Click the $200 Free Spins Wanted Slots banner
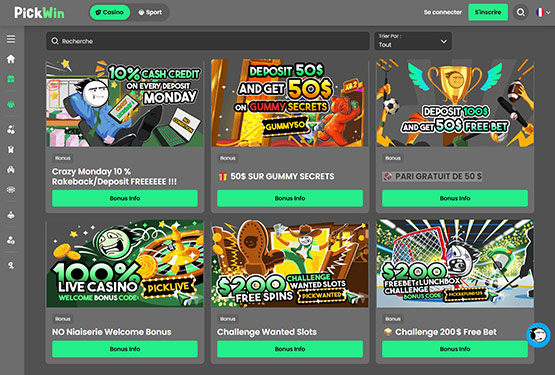The height and width of the screenshot is (375, 555). coord(290,263)
